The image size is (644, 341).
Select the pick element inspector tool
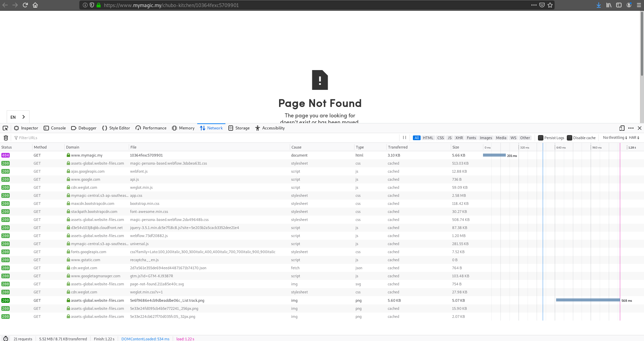(5, 128)
